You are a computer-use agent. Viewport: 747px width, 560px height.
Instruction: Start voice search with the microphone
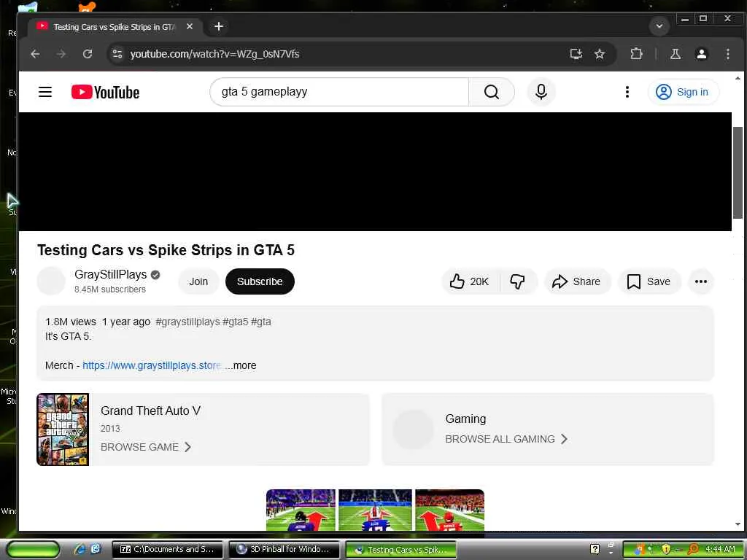click(x=541, y=92)
